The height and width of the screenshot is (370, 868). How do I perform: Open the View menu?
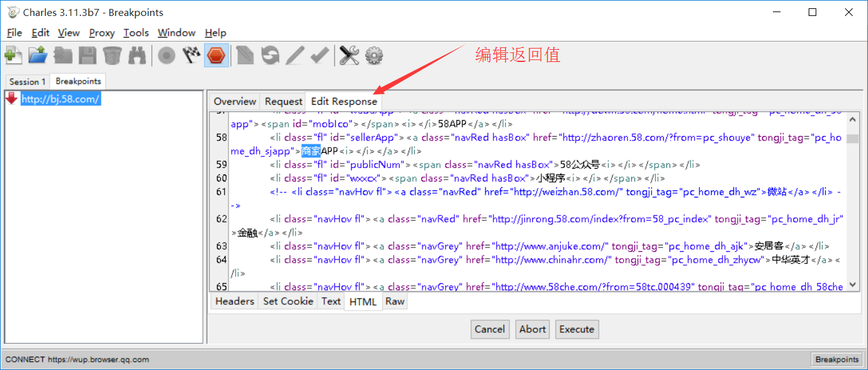click(69, 33)
